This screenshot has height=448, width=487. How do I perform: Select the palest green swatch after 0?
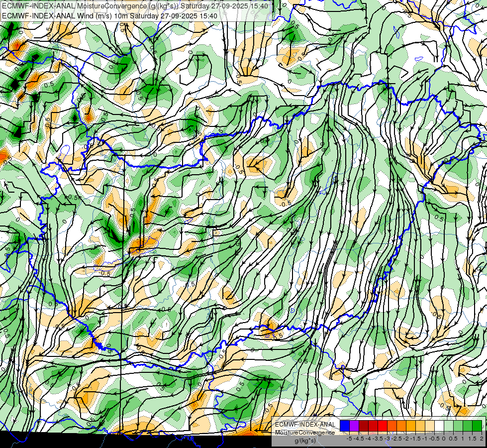point(449,426)
